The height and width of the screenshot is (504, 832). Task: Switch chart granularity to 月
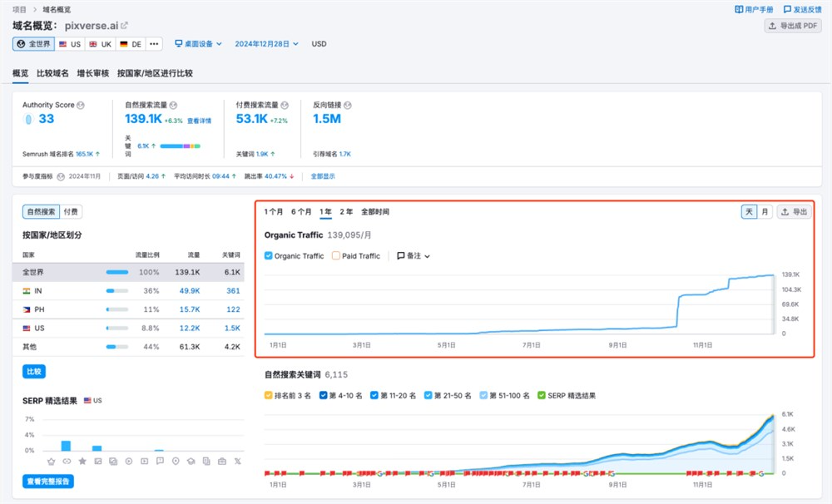pyautogui.click(x=765, y=212)
